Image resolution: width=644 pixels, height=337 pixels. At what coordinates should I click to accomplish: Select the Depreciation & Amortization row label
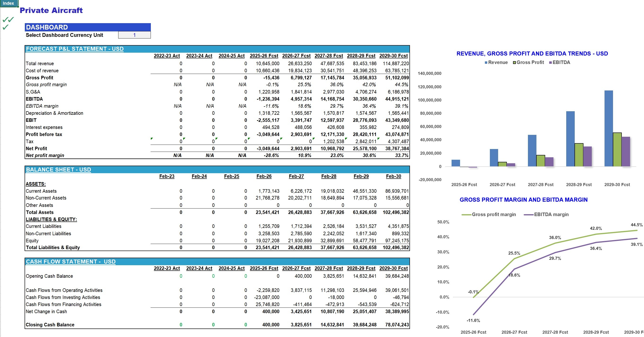[x=55, y=113]
